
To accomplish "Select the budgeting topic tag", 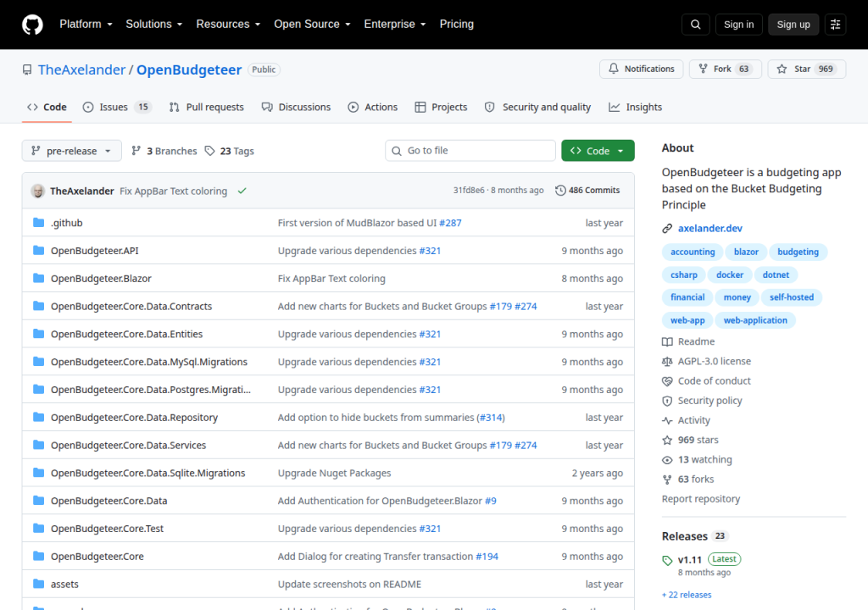I will click(x=798, y=252).
